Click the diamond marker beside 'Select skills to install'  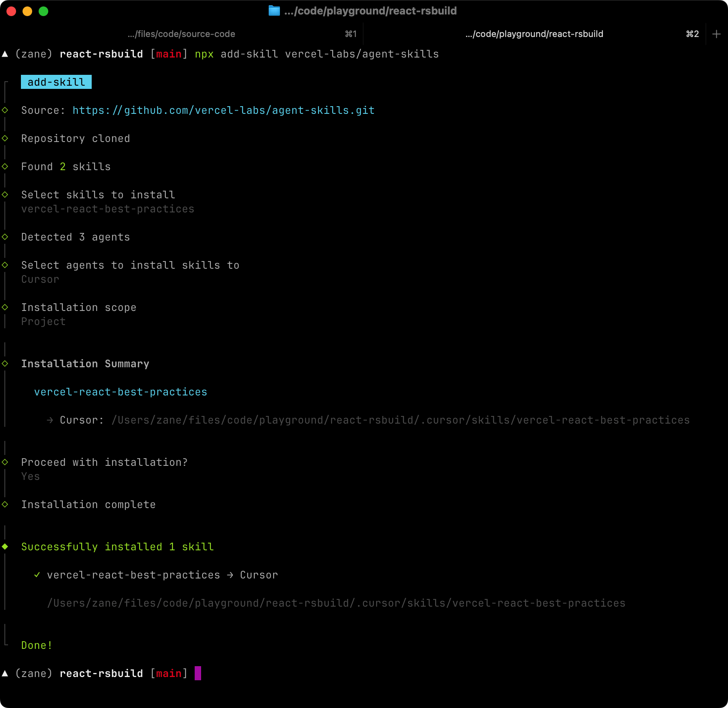5,194
